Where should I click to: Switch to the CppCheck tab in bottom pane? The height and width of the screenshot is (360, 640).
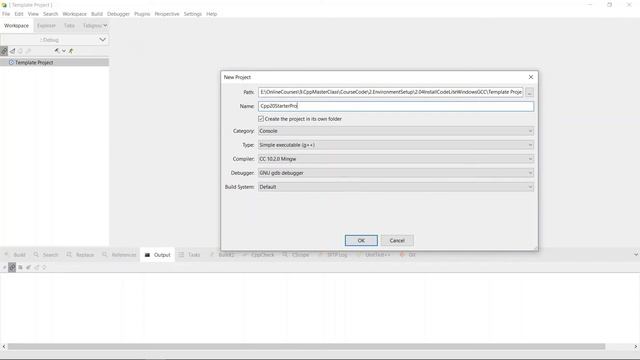coord(258,255)
